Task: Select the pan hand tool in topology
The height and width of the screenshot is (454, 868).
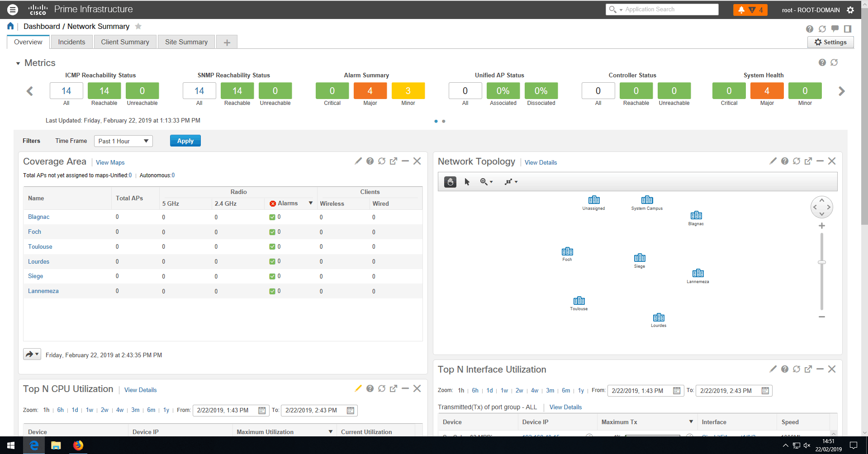Action: (450, 182)
